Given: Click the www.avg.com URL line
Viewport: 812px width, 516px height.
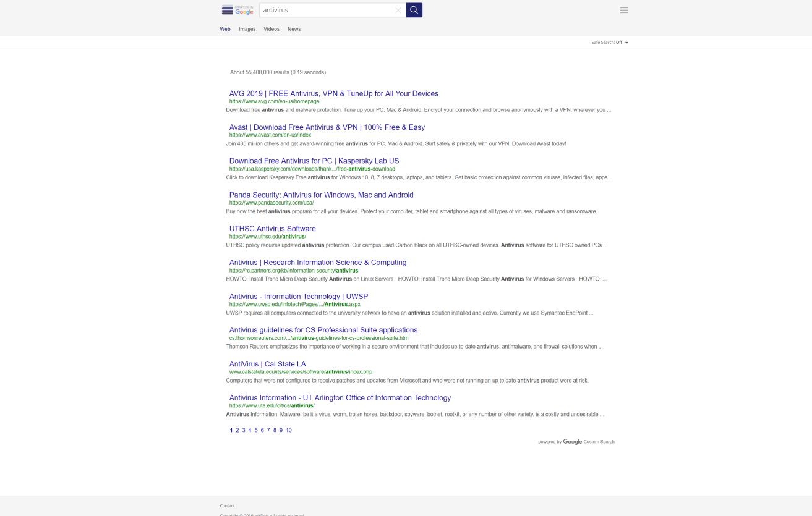Looking at the screenshot, I should 275,101.
